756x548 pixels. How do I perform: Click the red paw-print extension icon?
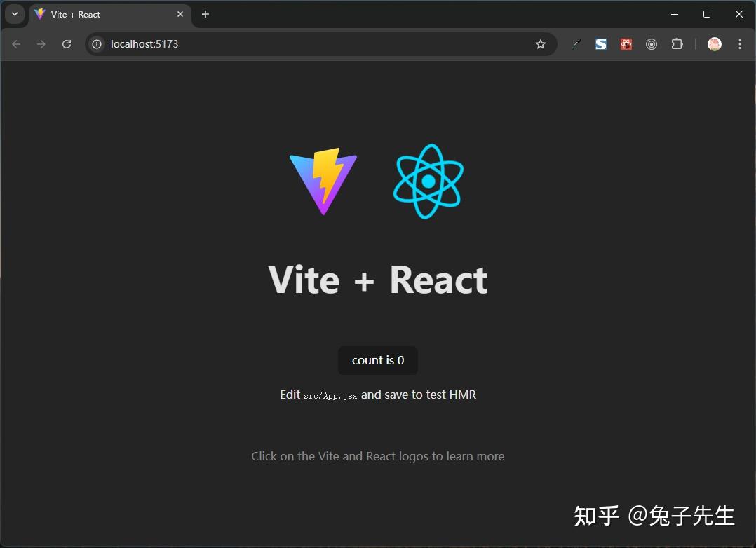point(626,43)
